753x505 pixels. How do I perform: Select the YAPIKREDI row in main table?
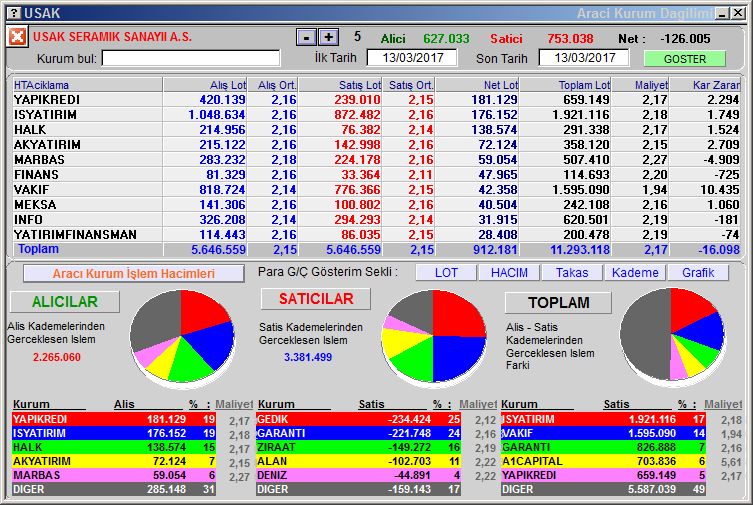[x=376, y=100]
